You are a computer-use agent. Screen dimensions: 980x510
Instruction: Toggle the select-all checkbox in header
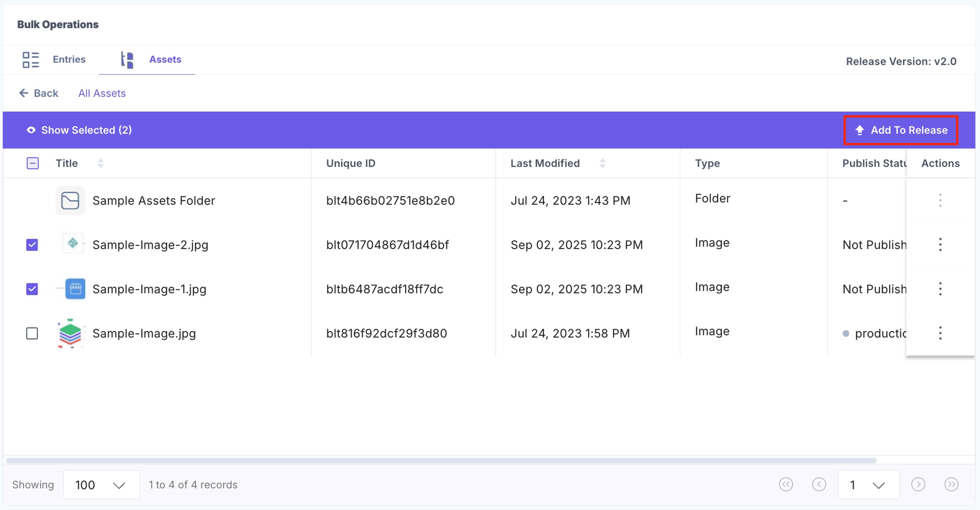(33, 163)
